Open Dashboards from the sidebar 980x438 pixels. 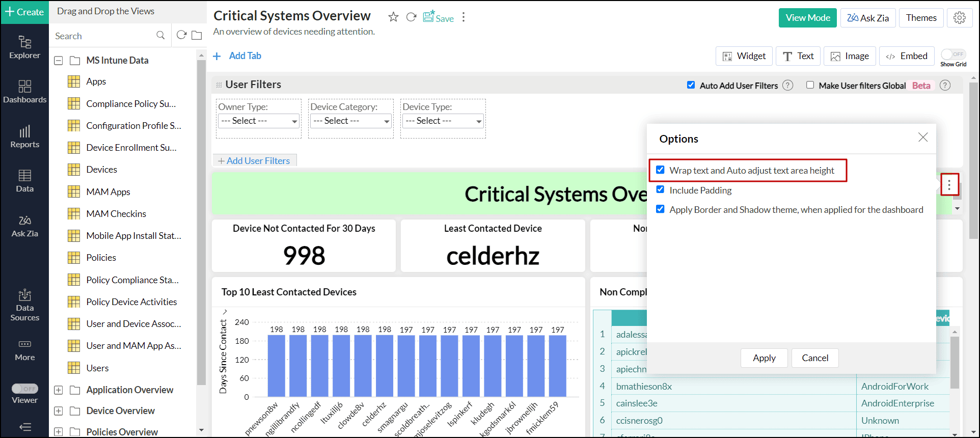pyautogui.click(x=24, y=92)
